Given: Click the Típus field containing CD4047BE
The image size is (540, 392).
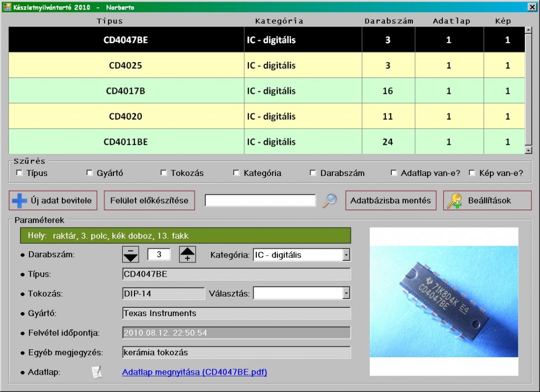Looking at the screenshot, I should (237, 275).
